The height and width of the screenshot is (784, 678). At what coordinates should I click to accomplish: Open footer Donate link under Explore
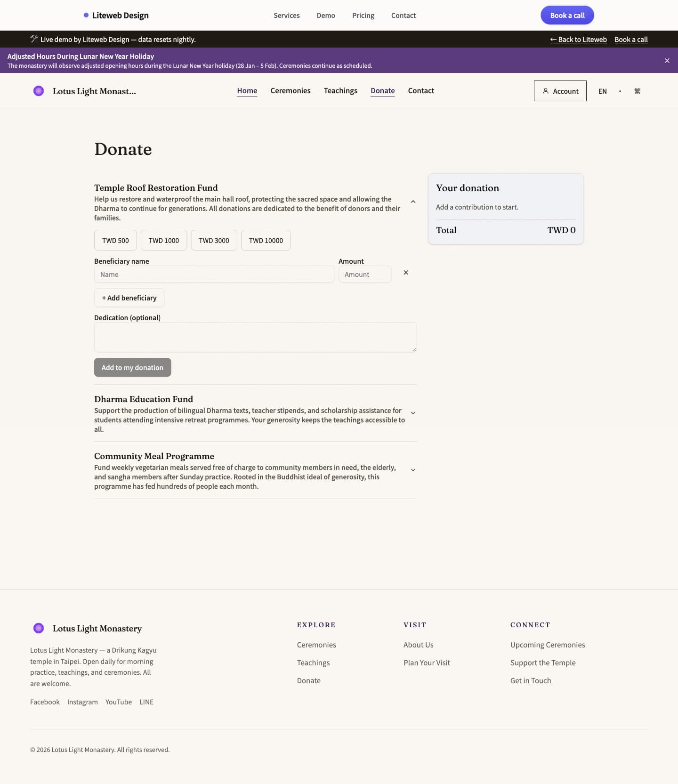[309, 680]
